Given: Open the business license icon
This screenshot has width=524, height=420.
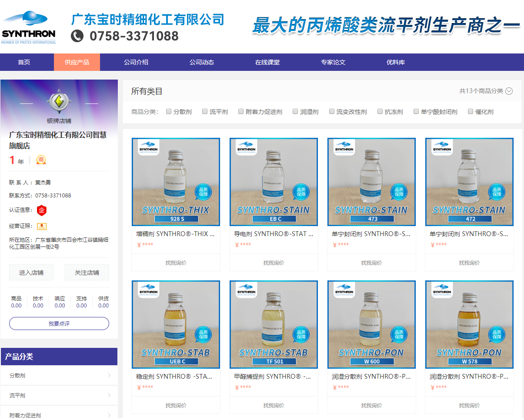Looking at the screenshot, I should coord(42,226).
